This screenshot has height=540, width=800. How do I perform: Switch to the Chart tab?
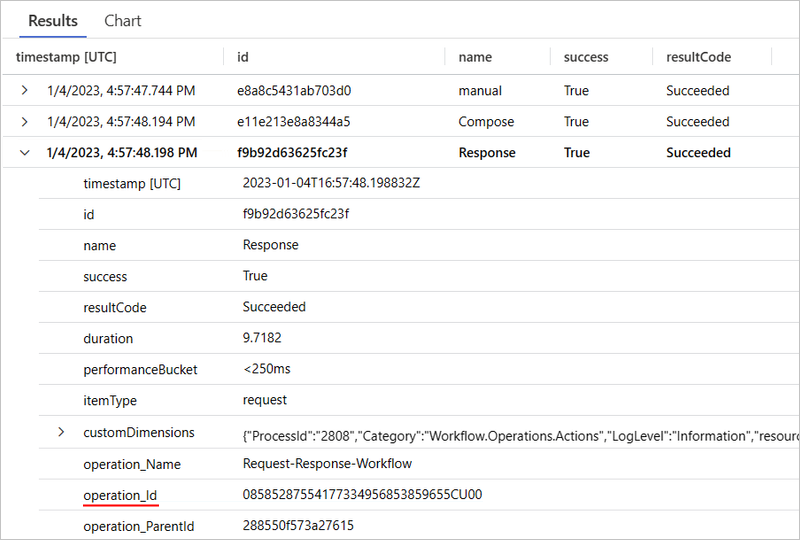point(123,20)
